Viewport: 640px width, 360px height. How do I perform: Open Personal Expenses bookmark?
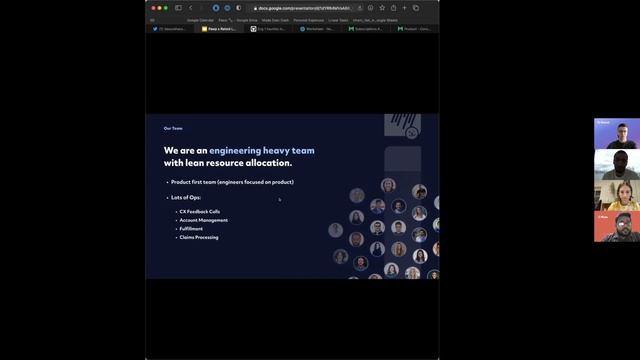pyautogui.click(x=309, y=20)
